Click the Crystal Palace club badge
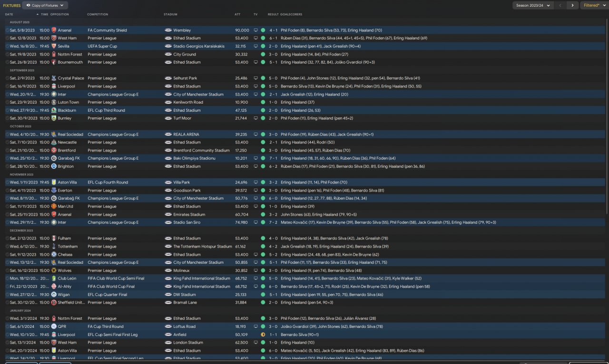This screenshot has width=609, height=364. pos(54,78)
